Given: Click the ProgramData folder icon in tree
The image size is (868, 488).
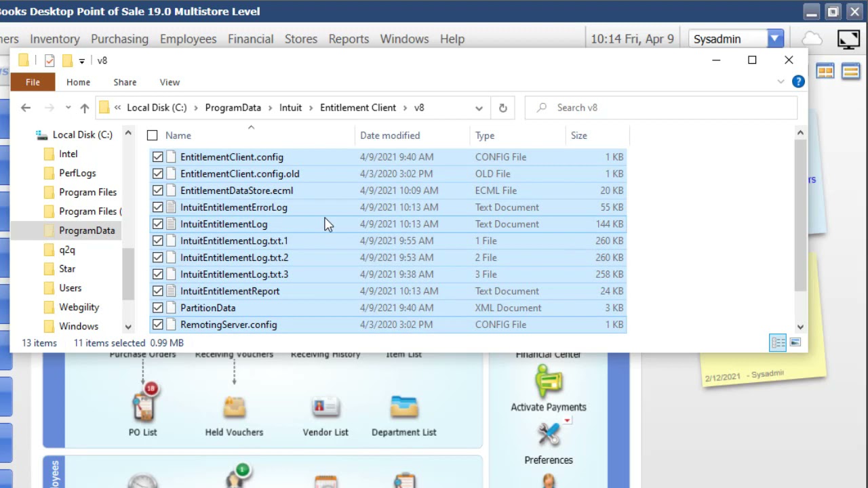Looking at the screenshot, I should point(49,230).
